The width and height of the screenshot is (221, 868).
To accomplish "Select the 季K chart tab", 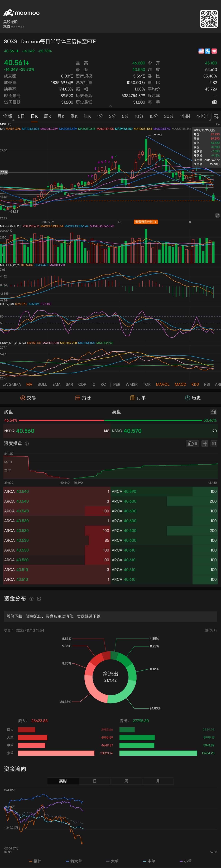I will tap(74, 116).
